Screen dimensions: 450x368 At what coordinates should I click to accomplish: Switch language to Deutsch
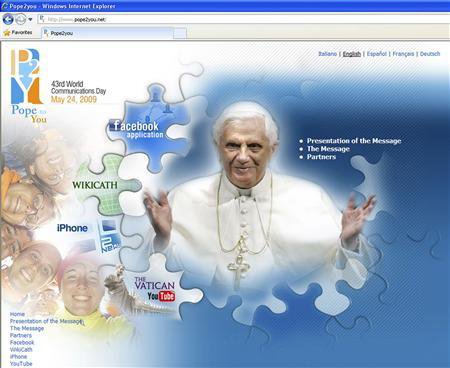[x=430, y=54]
